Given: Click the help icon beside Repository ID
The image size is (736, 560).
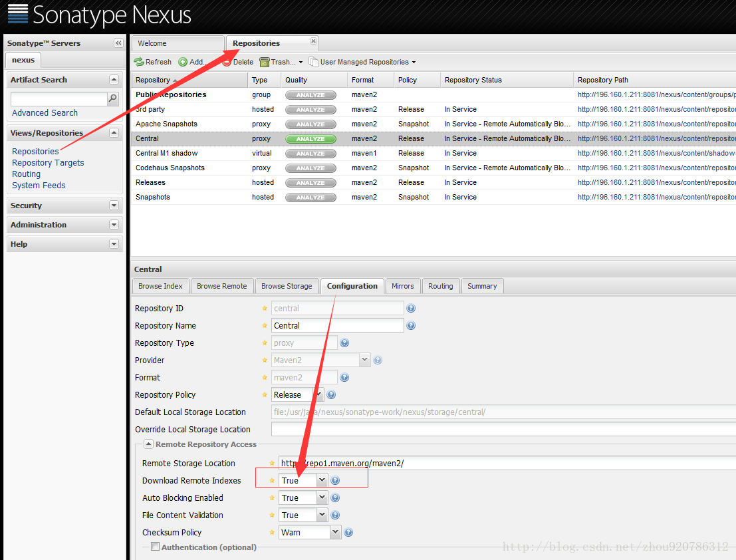Looking at the screenshot, I should (x=411, y=309).
